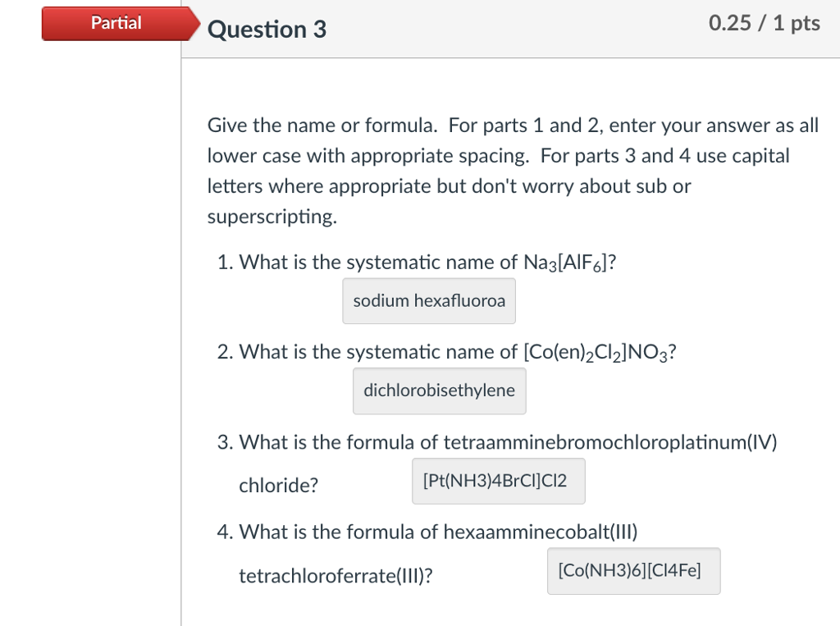Image resolution: width=840 pixels, height=626 pixels.
Task: Select the answer box containing 'sodium hexafluoroa'
Action: click(429, 300)
